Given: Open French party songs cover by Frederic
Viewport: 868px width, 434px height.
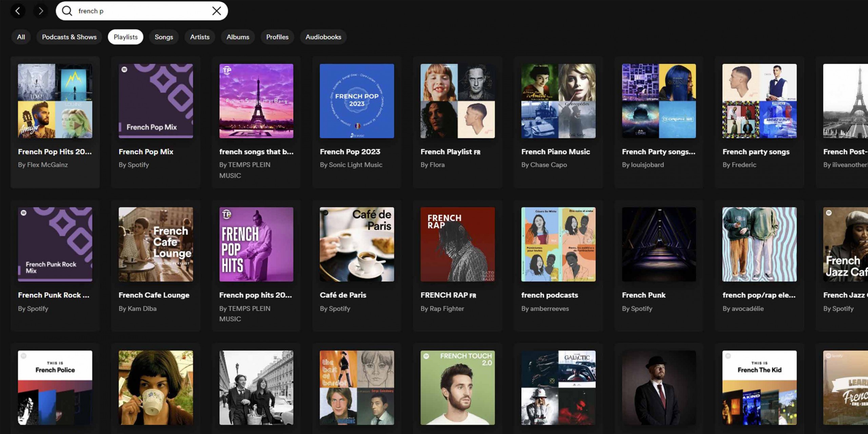Looking at the screenshot, I should [x=759, y=101].
